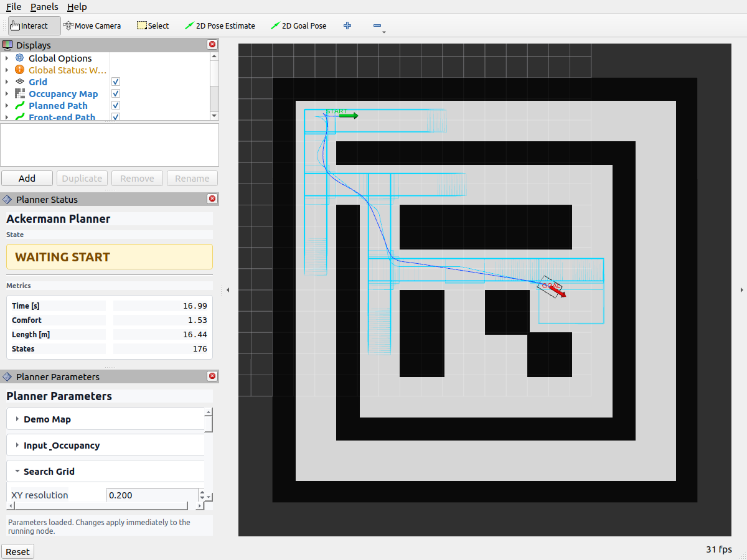The height and width of the screenshot is (560, 747).
Task: Pick the 2D Pose Estimate tool
Action: pyautogui.click(x=220, y=26)
